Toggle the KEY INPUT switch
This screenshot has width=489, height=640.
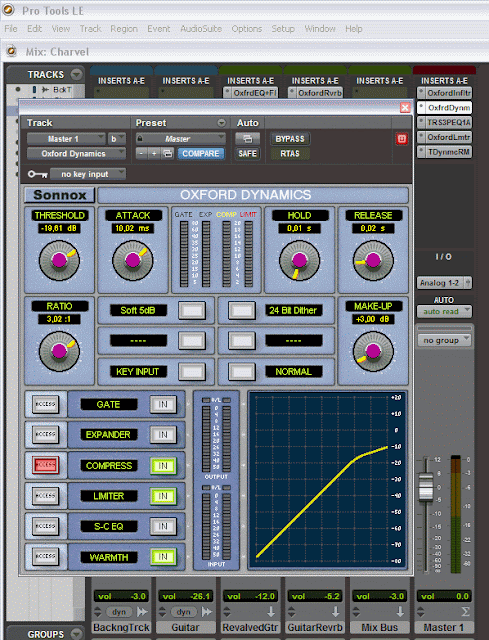click(x=192, y=371)
